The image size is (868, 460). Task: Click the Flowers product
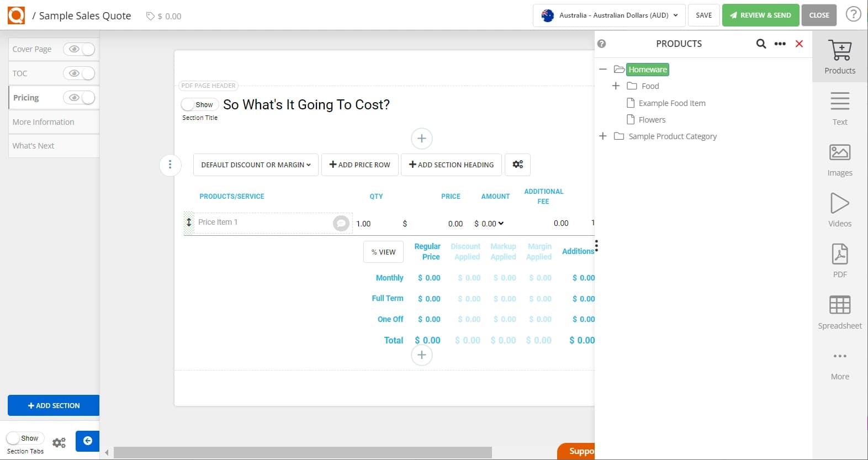click(652, 120)
